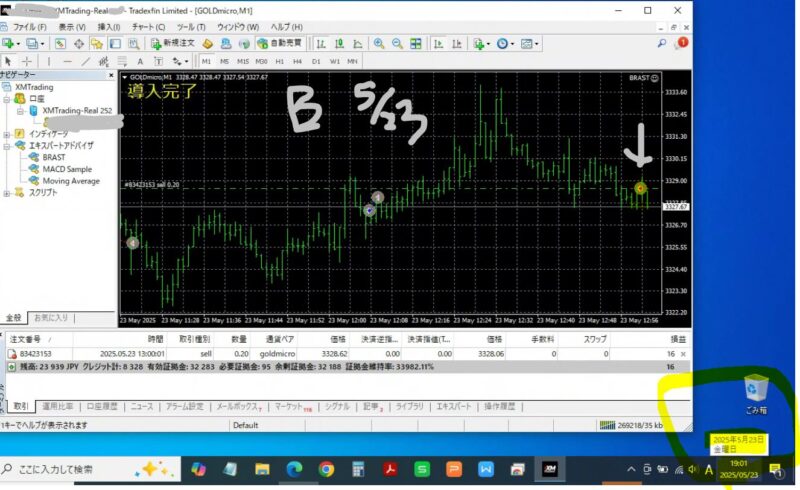
Task: Open the Market Watch window icon
Action: pyautogui.click(x=60, y=44)
